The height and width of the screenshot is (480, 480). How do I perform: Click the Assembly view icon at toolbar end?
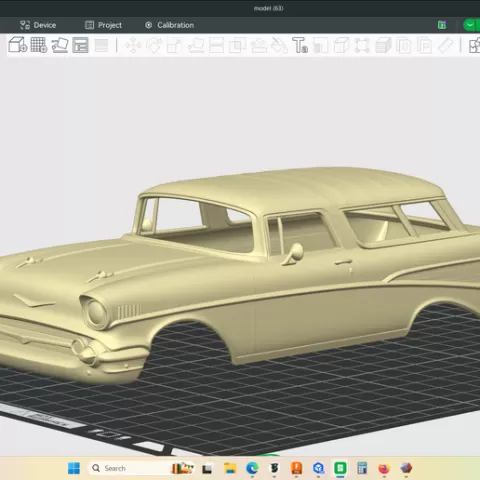(x=474, y=45)
